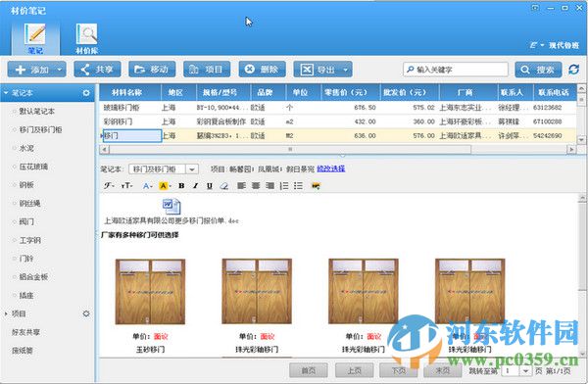Click the 修改选择 link

coord(331,168)
